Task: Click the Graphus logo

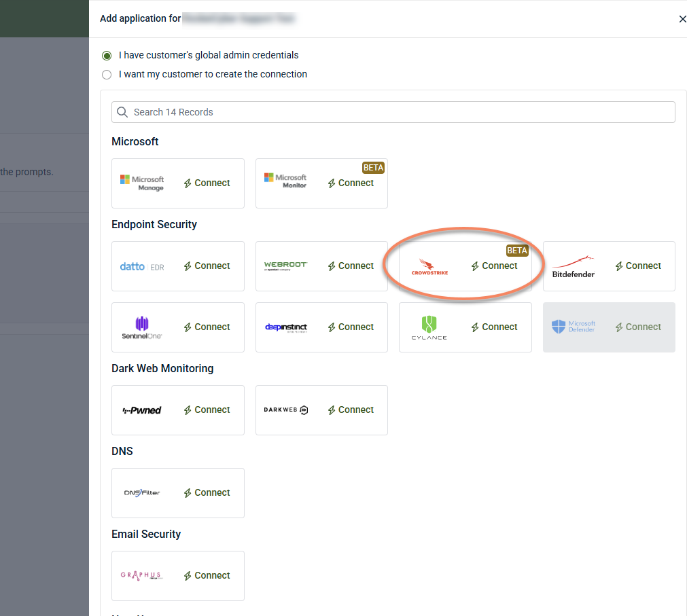Action: pos(141,576)
